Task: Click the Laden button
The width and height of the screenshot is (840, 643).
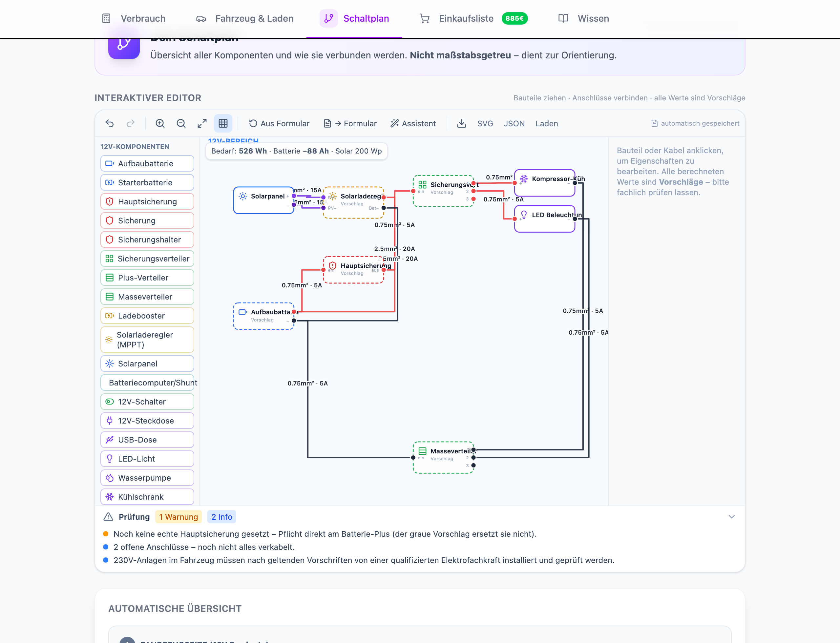Action: tap(546, 123)
